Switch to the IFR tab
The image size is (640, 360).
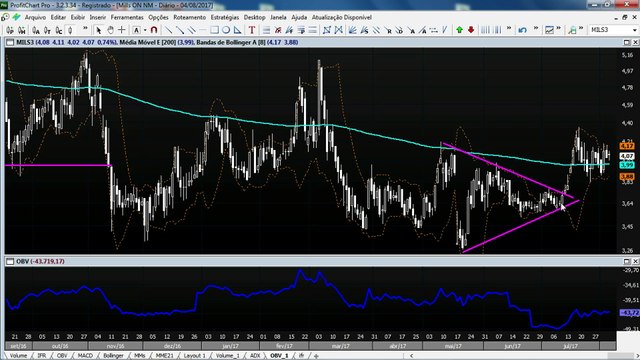point(42,356)
